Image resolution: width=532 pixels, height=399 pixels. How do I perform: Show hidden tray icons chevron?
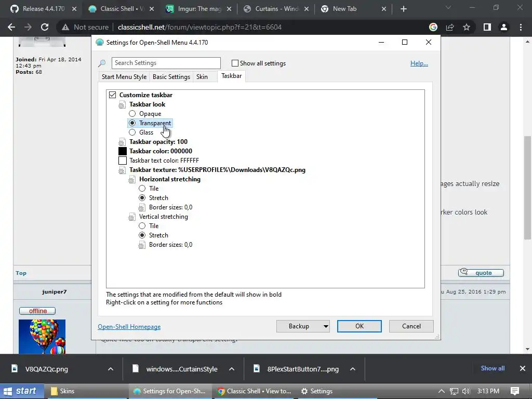[441, 391]
